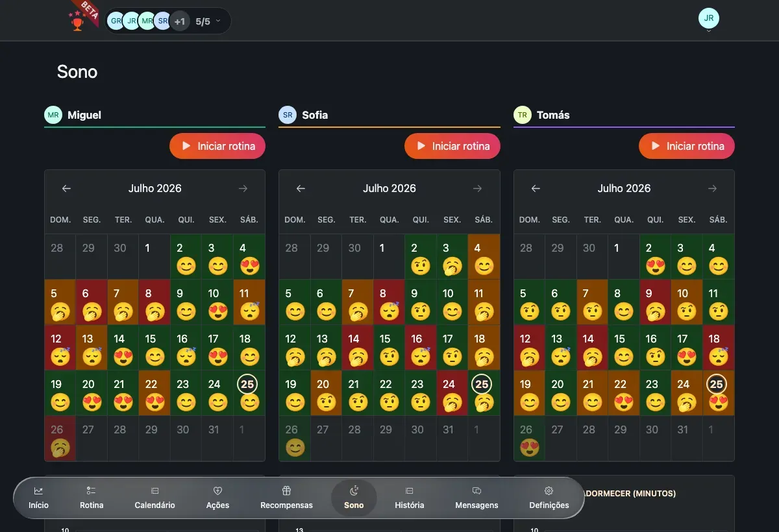Select July 25 in Sofia's calendar
The width and height of the screenshot is (779, 532).
(x=482, y=393)
